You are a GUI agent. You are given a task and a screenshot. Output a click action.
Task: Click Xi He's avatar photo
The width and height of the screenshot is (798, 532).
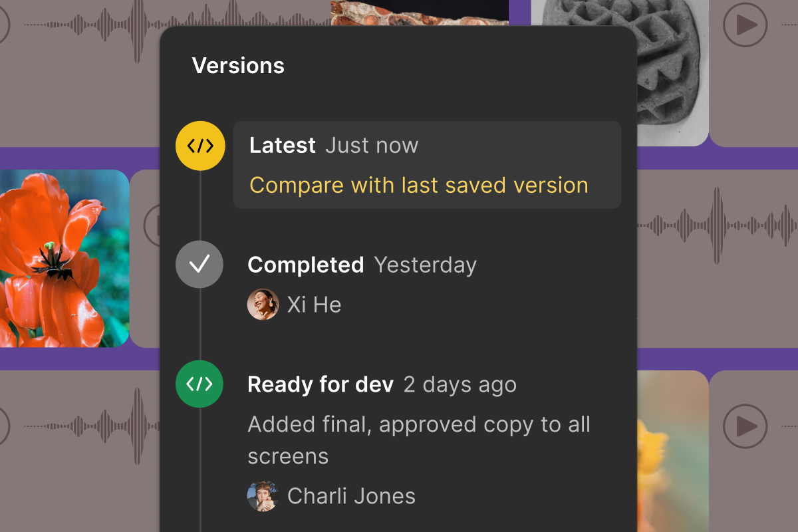[x=263, y=305]
